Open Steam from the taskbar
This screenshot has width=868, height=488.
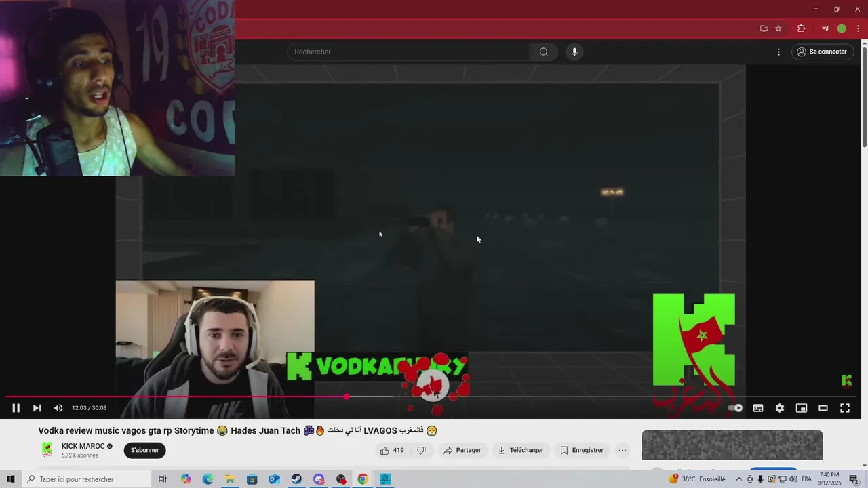296,479
